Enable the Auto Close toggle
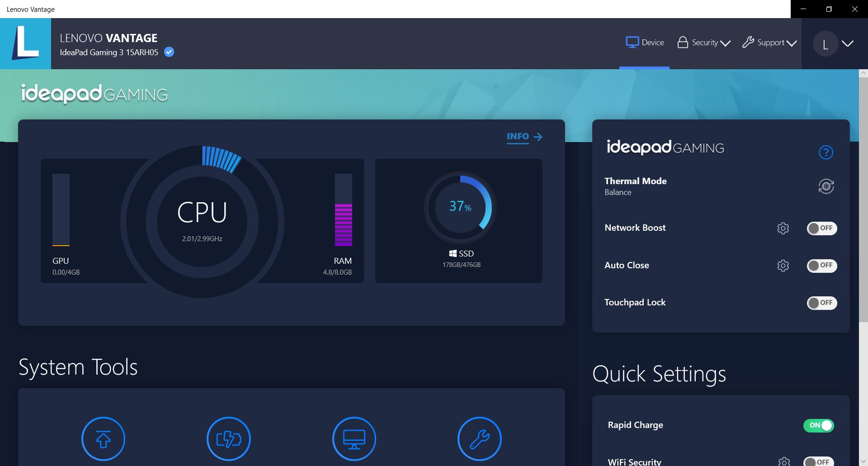 pos(821,266)
